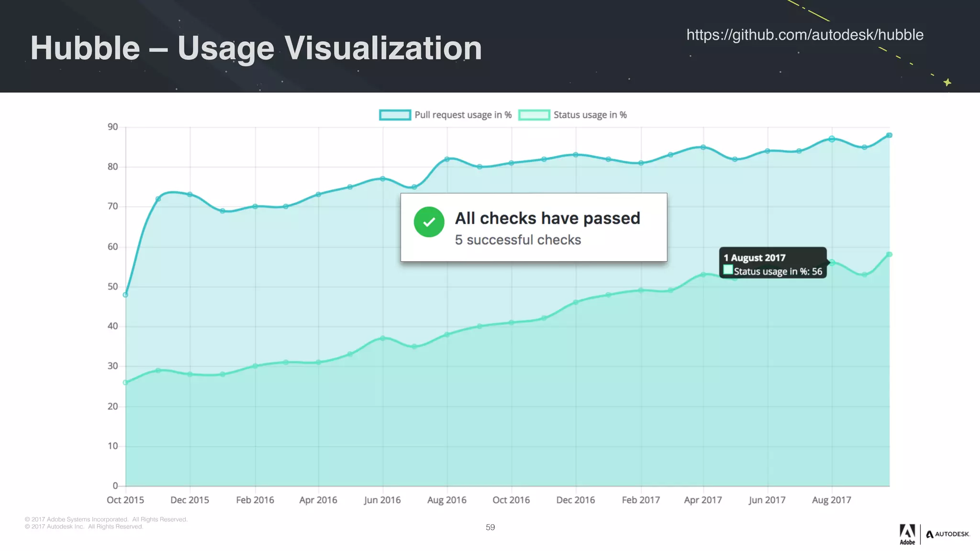Image resolution: width=980 pixels, height=551 pixels.
Task: Click the final pull request point near 88
Action: pos(889,135)
